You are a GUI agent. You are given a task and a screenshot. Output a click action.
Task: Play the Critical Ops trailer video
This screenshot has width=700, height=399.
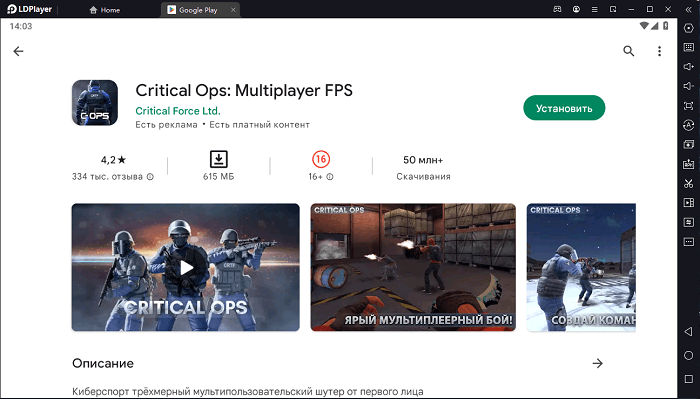[x=186, y=267]
